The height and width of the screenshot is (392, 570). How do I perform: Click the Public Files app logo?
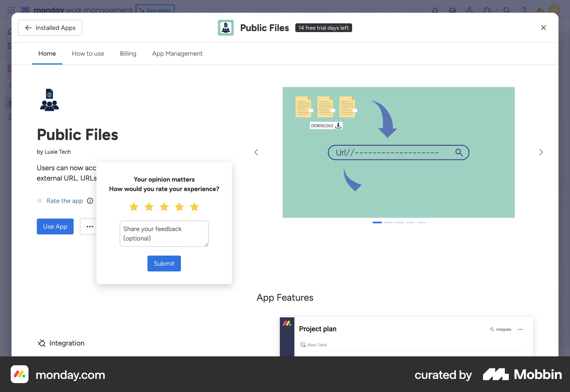point(226,28)
